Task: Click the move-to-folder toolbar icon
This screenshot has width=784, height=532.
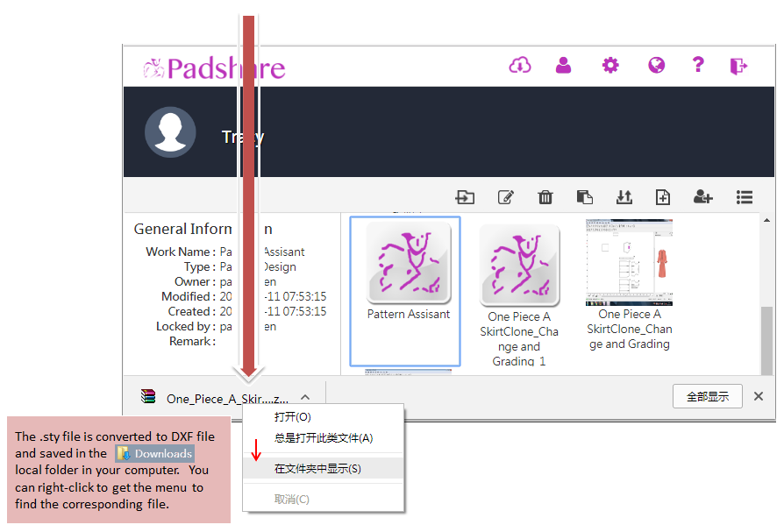Action: point(465,197)
